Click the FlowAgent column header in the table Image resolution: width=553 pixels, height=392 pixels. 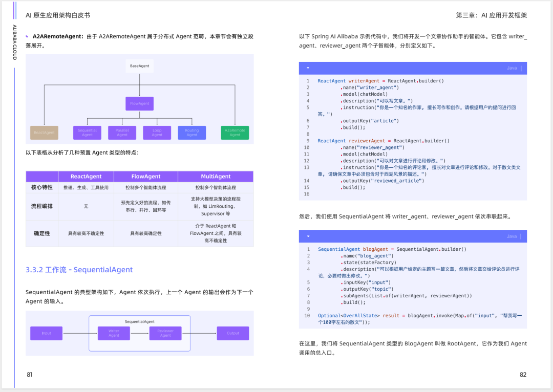[146, 177]
